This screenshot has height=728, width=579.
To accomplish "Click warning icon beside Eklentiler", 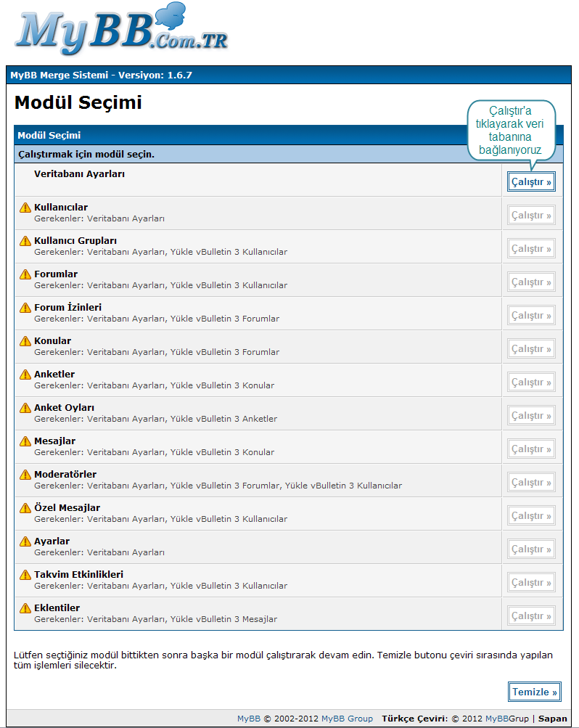I will [x=25, y=609].
